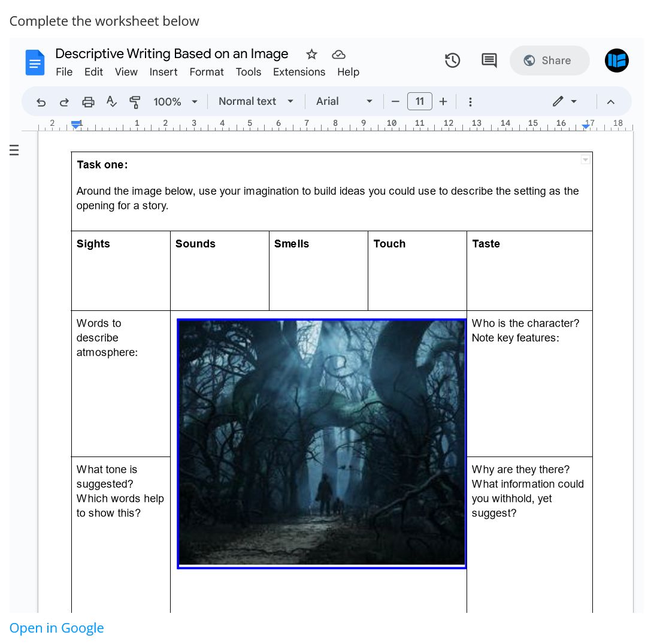The width and height of the screenshot is (651, 644).
Task: Show the document outline sidebar
Action: (x=14, y=150)
